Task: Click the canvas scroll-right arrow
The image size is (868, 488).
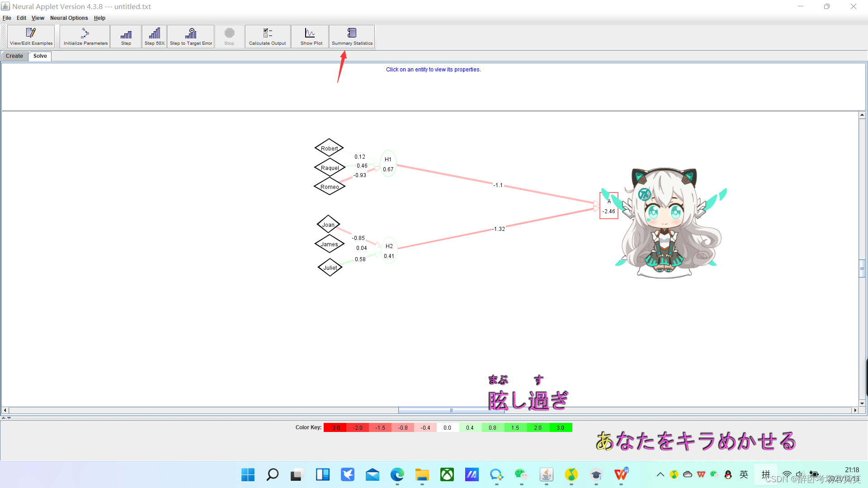Action: coord(855,410)
